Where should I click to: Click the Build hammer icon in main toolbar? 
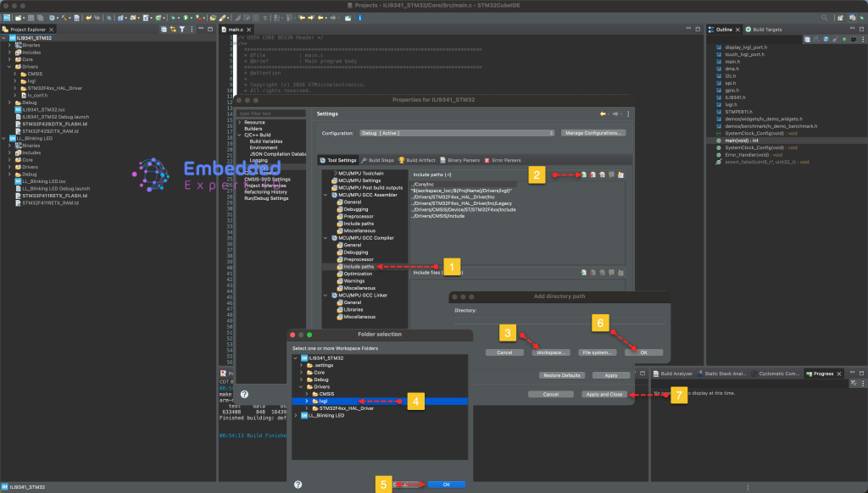click(x=65, y=17)
